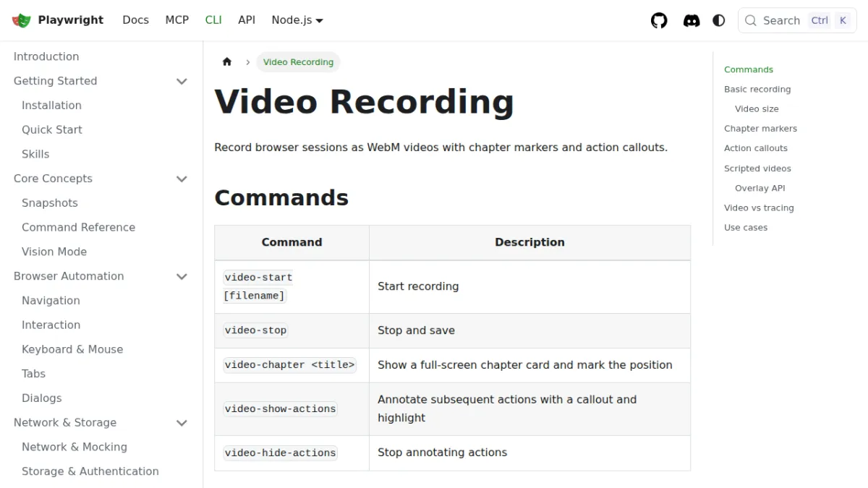Open Keyboard & Mouse page
This screenshot has height=488, width=868.
click(72, 349)
